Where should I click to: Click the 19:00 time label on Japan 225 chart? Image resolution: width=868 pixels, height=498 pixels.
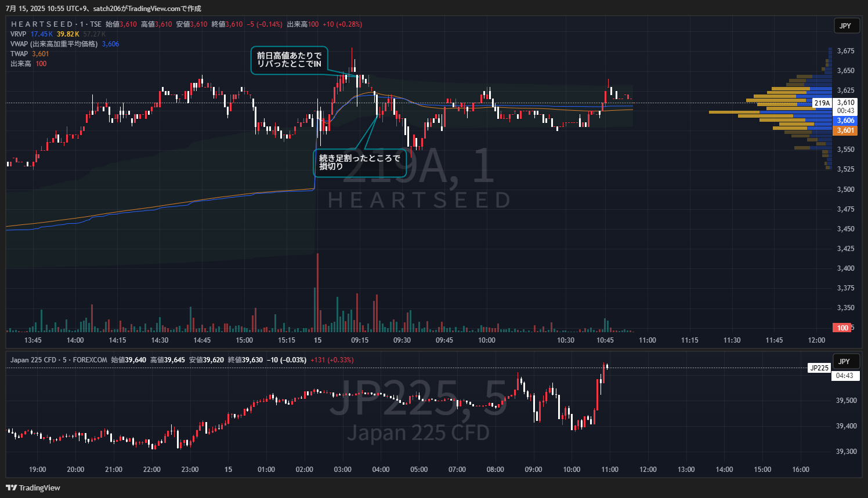pos(38,470)
